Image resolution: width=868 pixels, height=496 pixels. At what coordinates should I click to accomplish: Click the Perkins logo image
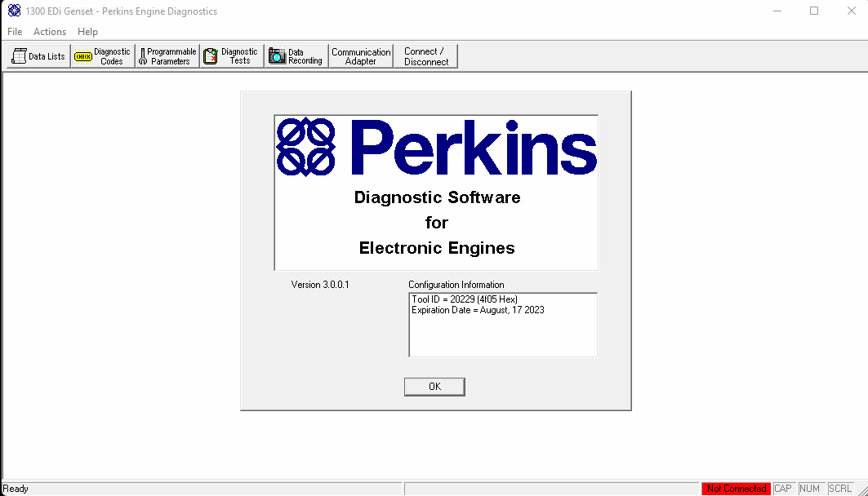pyautogui.click(x=436, y=147)
